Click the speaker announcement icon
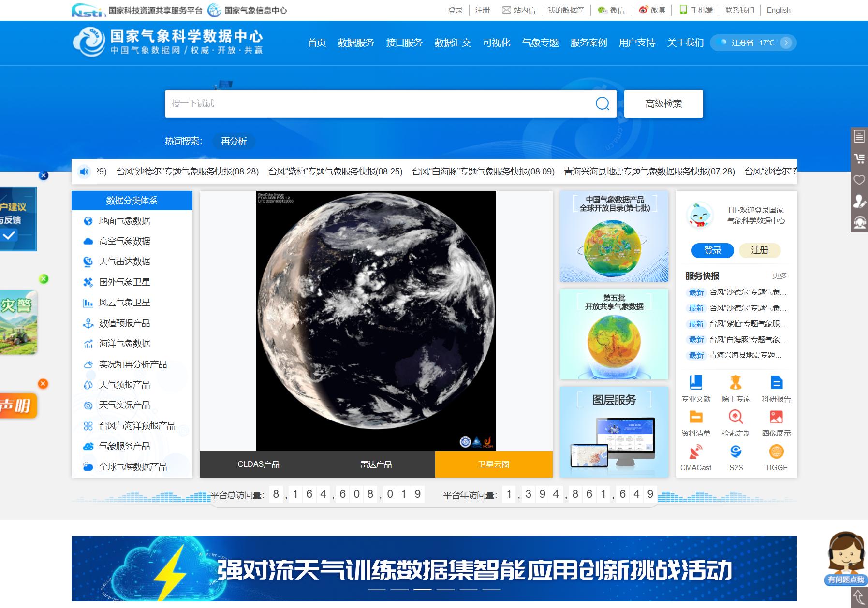 (x=84, y=172)
